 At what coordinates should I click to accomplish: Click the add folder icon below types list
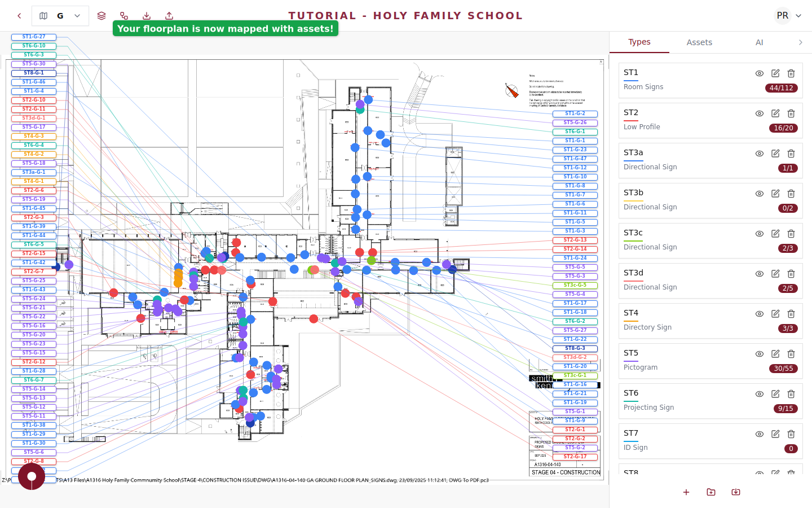coord(711,492)
